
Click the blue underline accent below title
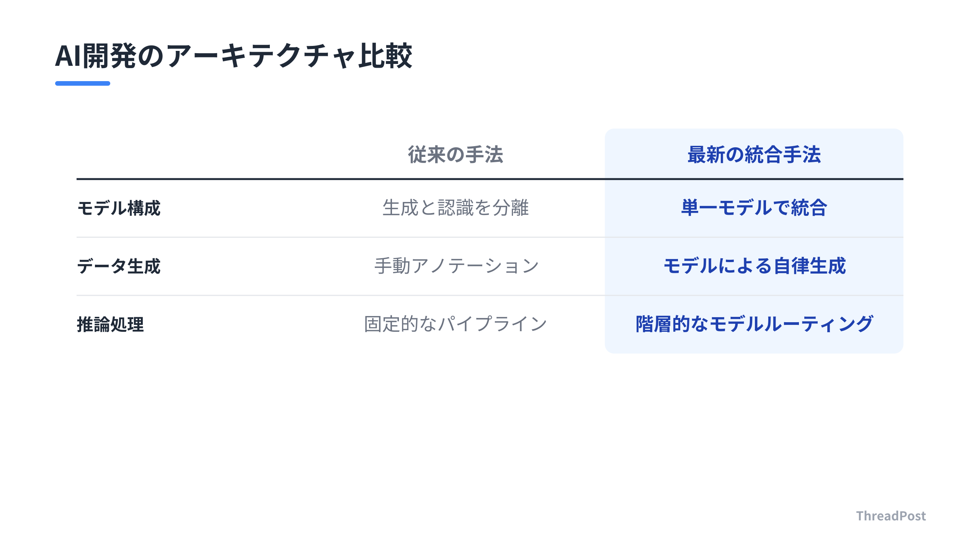83,83
